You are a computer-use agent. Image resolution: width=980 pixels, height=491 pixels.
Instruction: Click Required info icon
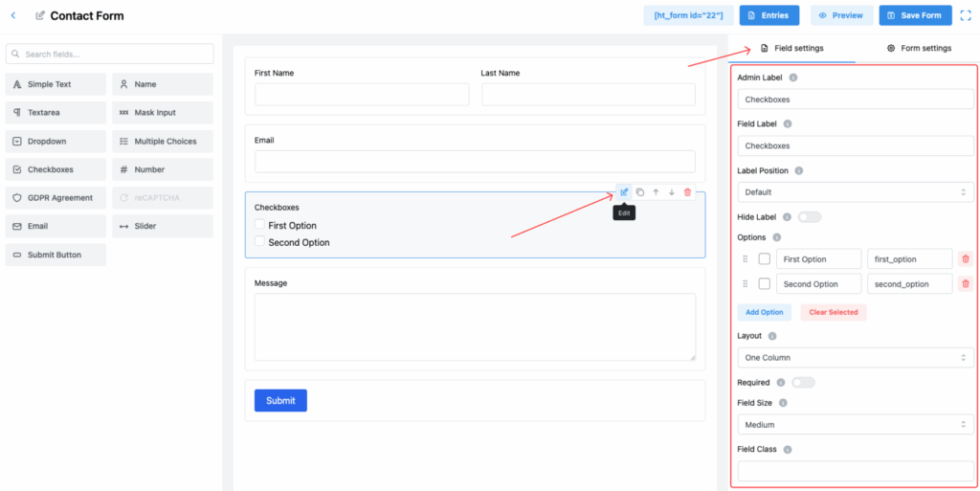(781, 382)
